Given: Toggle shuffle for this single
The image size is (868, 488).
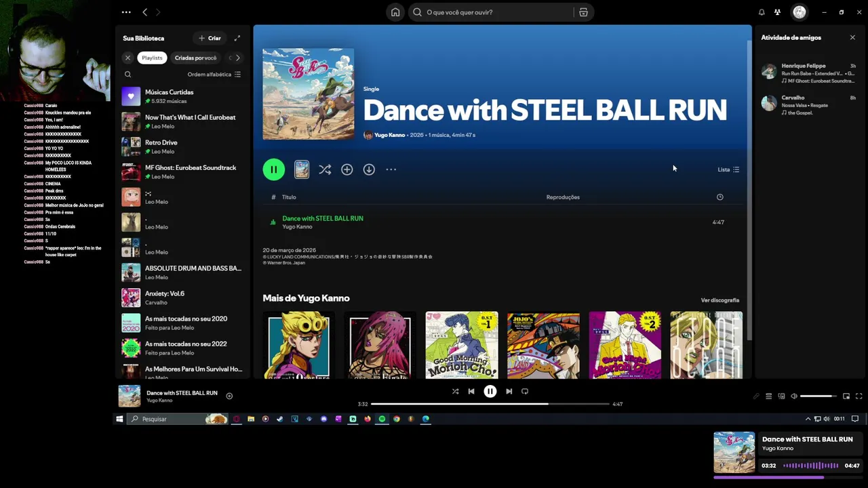Looking at the screenshot, I should point(325,169).
